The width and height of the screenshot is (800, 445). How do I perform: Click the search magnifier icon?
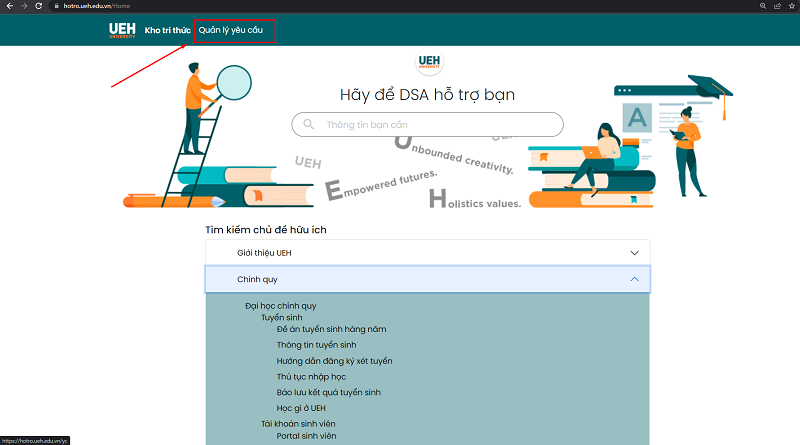point(309,124)
